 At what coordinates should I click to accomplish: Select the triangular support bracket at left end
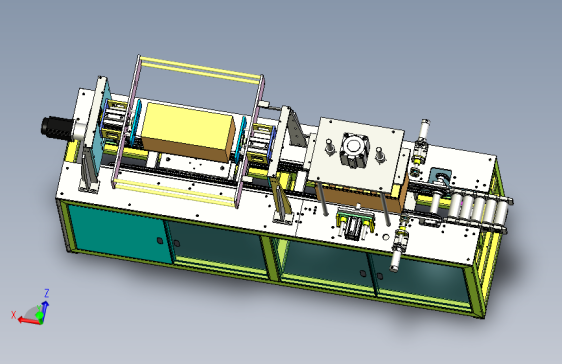tap(88, 171)
